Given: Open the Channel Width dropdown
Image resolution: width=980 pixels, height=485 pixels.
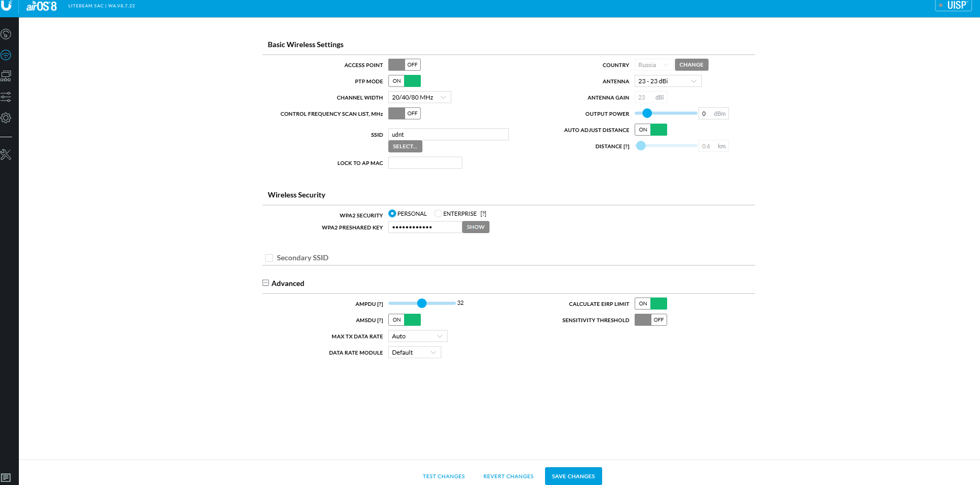Looking at the screenshot, I should (x=419, y=97).
